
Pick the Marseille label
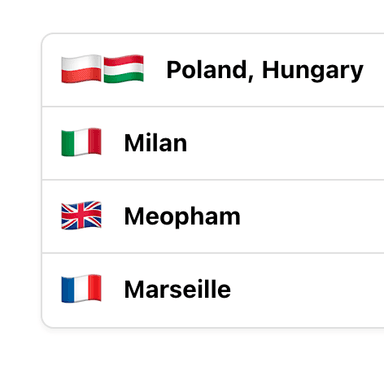(177, 289)
